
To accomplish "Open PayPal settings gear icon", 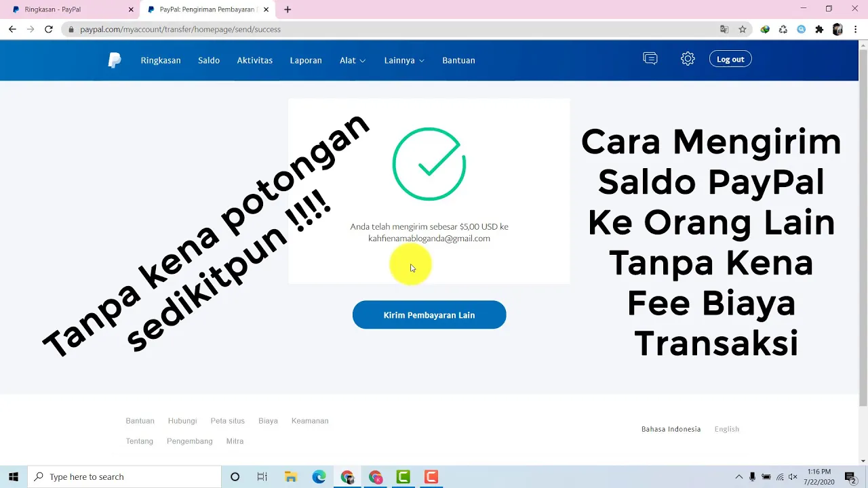I will point(688,59).
